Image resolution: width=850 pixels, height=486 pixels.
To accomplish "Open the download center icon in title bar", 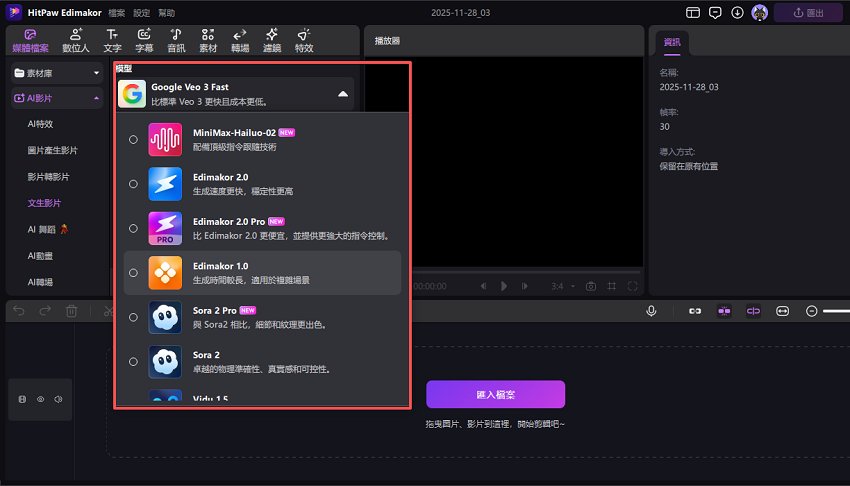I will pyautogui.click(x=737, y=12).
